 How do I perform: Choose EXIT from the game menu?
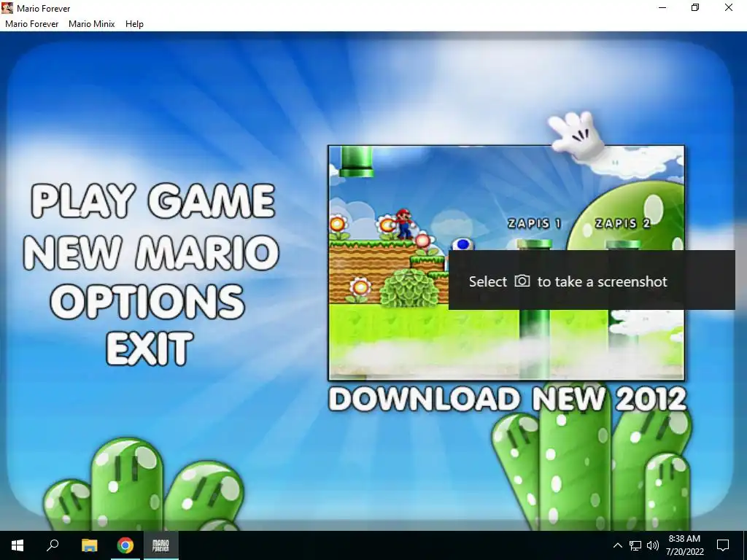click(150, 348)
